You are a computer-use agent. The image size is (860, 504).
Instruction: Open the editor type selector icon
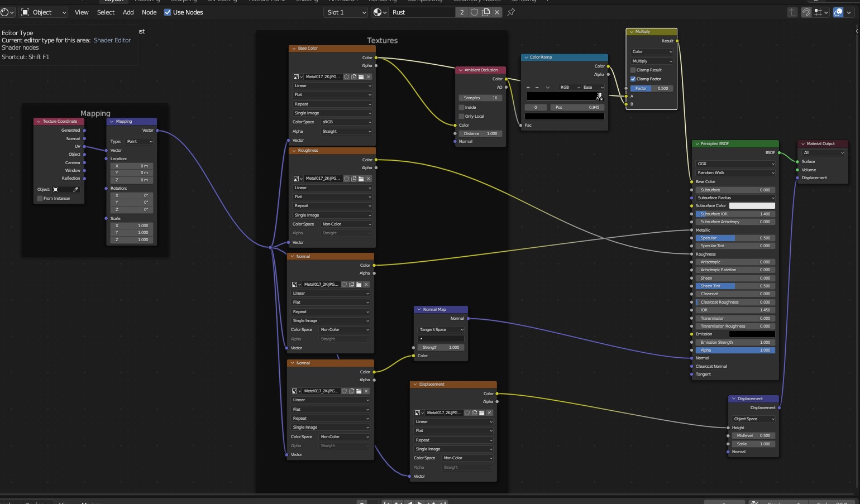(7, 12)
